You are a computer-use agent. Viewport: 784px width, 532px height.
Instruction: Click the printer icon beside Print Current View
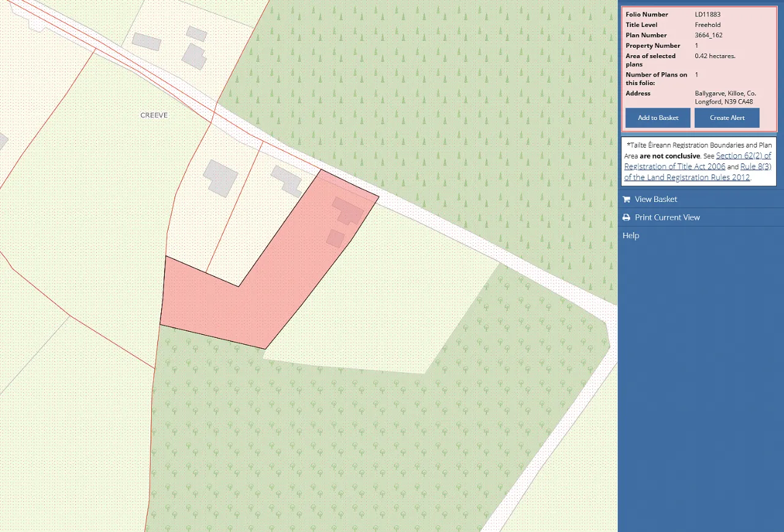pos(626,217)
